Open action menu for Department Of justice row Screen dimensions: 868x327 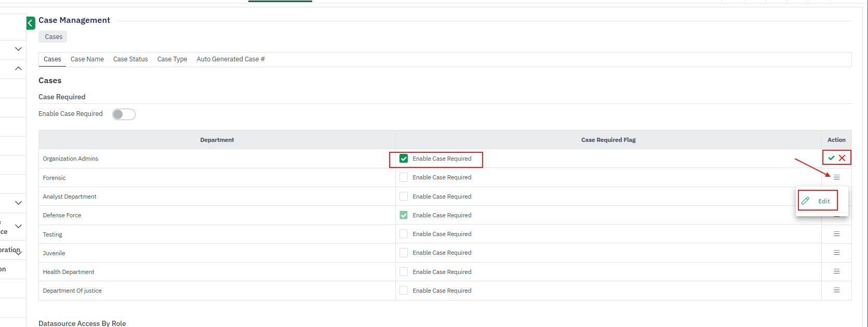click(x=836, y=290)
